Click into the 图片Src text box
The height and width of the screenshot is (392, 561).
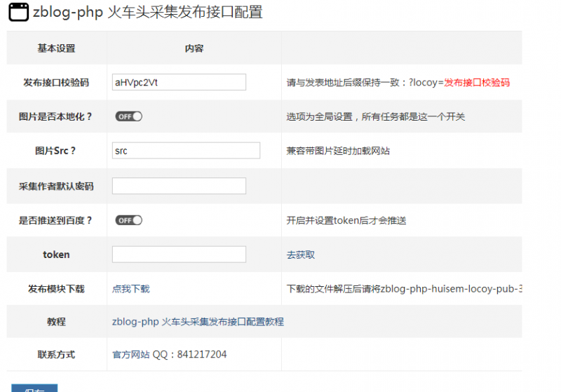click(186, 151)
